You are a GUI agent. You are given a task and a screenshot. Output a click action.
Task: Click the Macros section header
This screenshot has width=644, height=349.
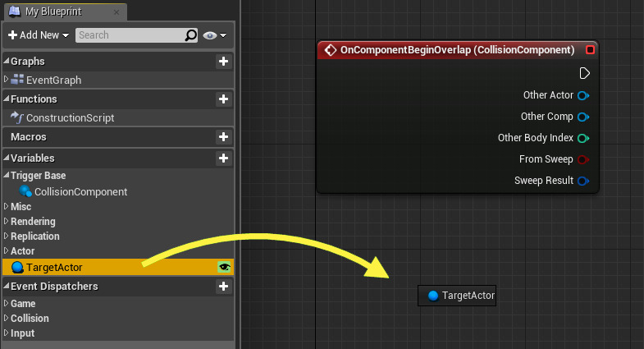point(118,137)
